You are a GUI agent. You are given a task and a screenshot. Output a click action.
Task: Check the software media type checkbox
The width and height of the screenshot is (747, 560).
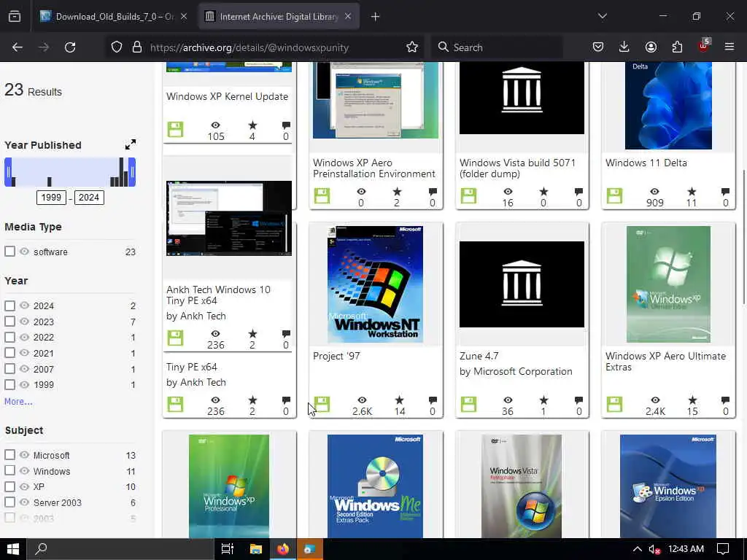click(9, 252)
